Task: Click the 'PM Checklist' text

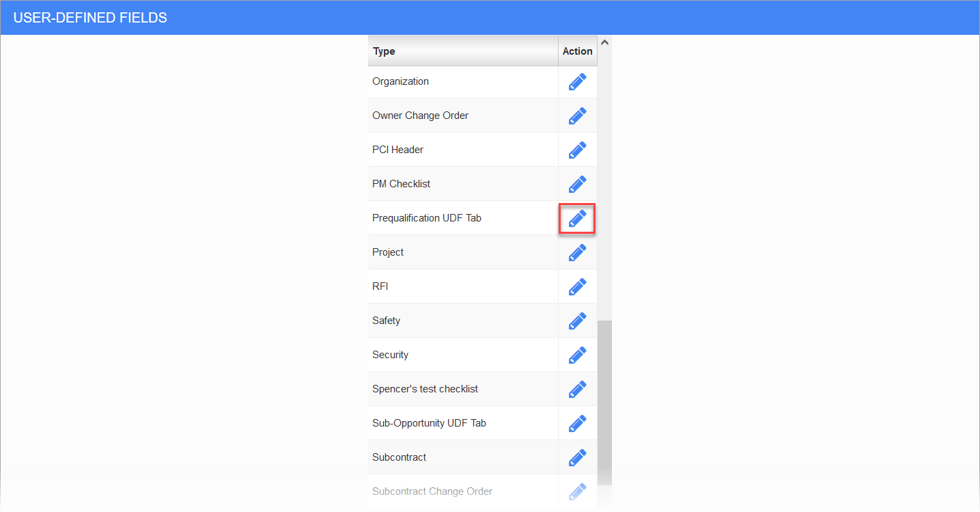Action: (x=401, y=184)
